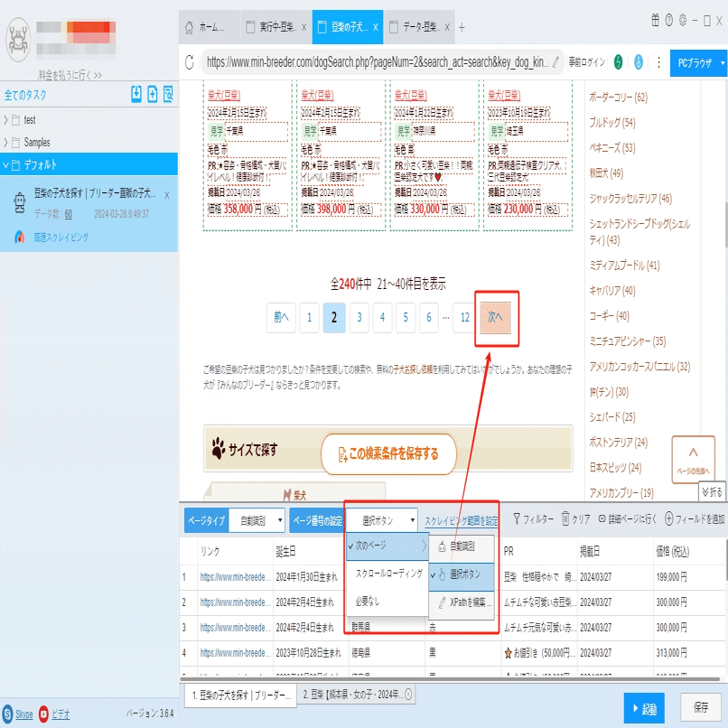Click the ボーダーコリー (62) breed link
This screenshot has height=728, width=728.
[618, 98]
